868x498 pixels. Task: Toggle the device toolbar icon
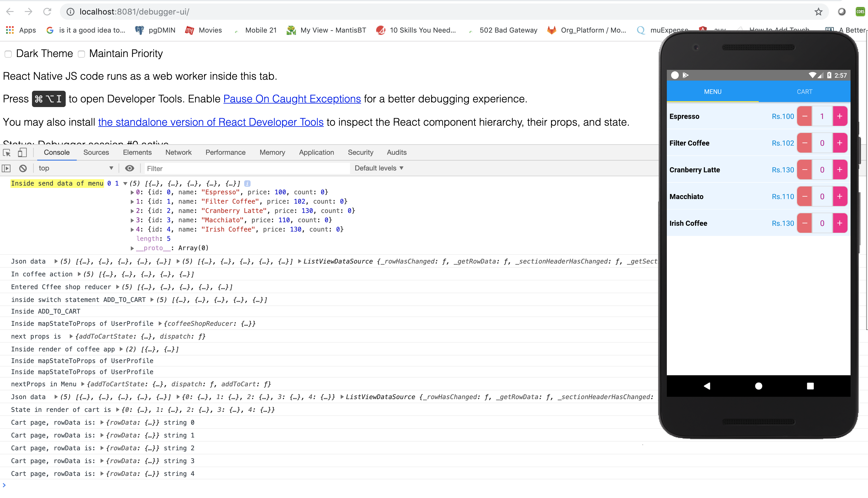coord(22,152)
